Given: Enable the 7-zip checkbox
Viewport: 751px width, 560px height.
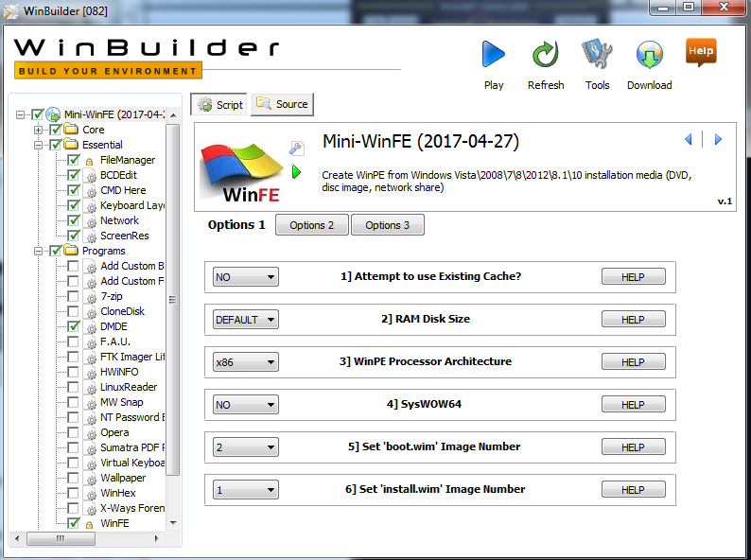Looking at the screenshot, I should coord(73,296).
